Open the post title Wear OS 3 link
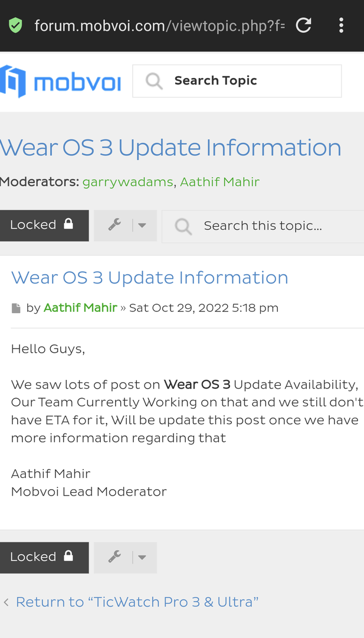Image resolution: width=364 pixels, height=638 pixels. [x=150, y=278]
